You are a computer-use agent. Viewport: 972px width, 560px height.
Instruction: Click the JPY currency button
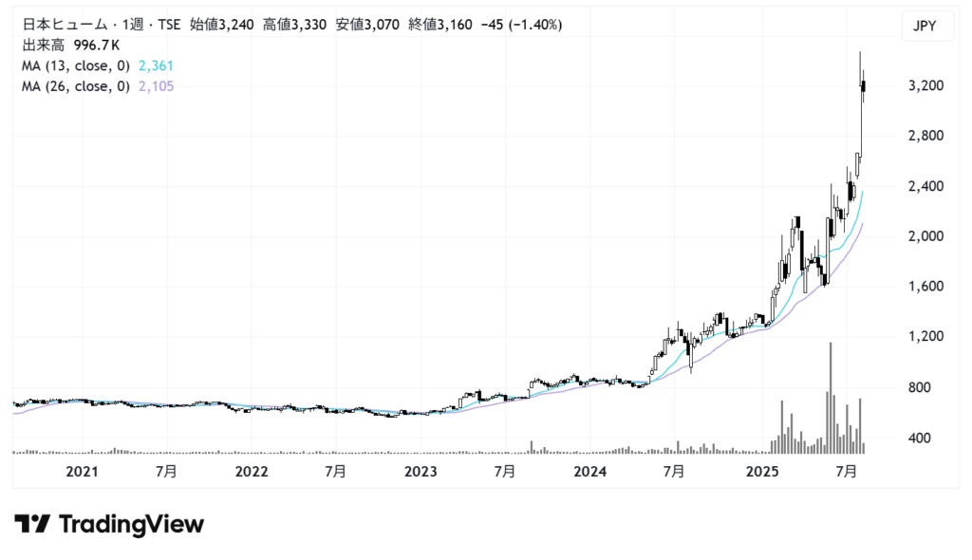coord(927,26)
